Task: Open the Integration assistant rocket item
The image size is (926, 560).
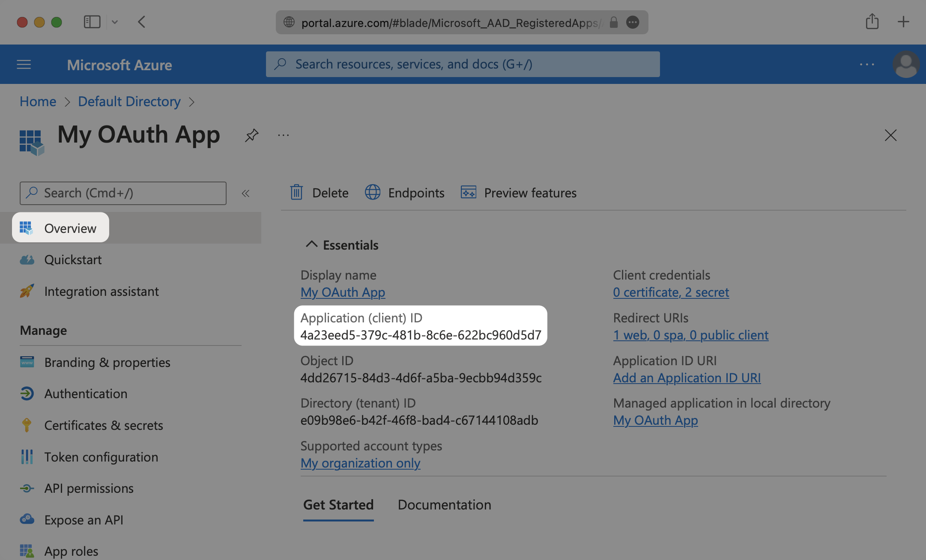Action: pos(101,291)
